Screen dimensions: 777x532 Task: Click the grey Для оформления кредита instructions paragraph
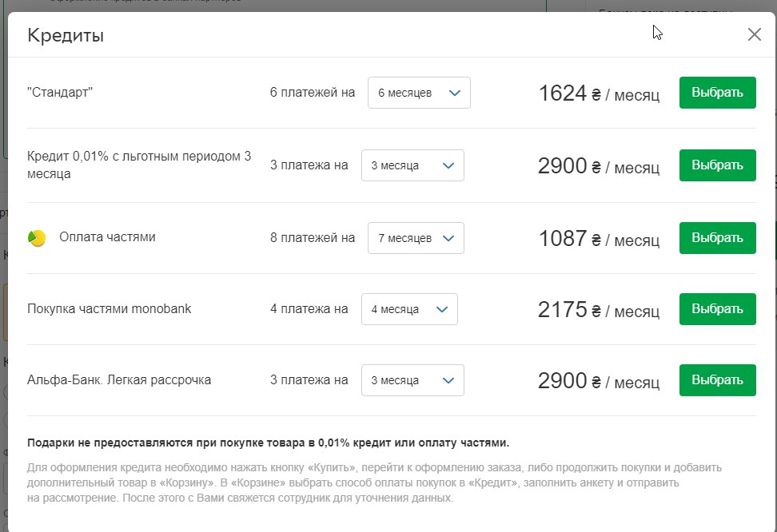[374, 482]
